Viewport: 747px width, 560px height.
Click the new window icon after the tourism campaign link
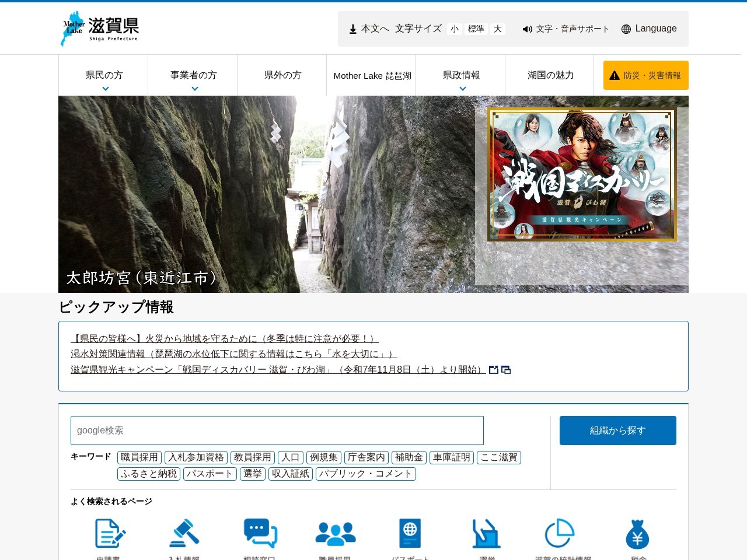pyautogui.click(x=506, y=370)
